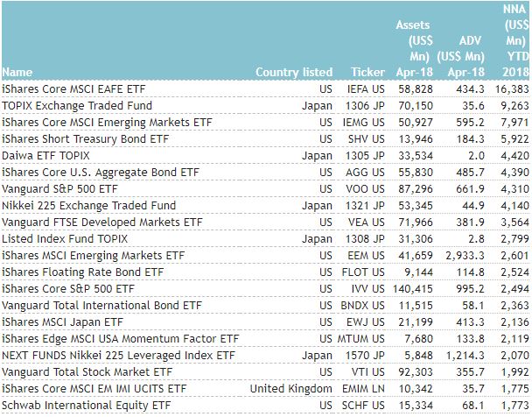
Task: Select the Daiwa ETF TOPIX fund name
Action: [52, 156]
